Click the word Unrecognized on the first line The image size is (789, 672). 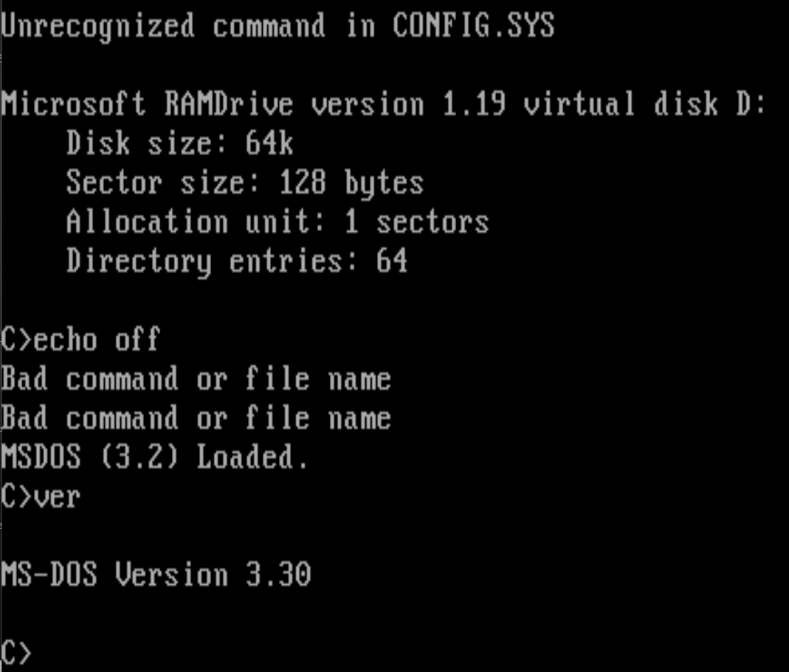pos(98,27)
